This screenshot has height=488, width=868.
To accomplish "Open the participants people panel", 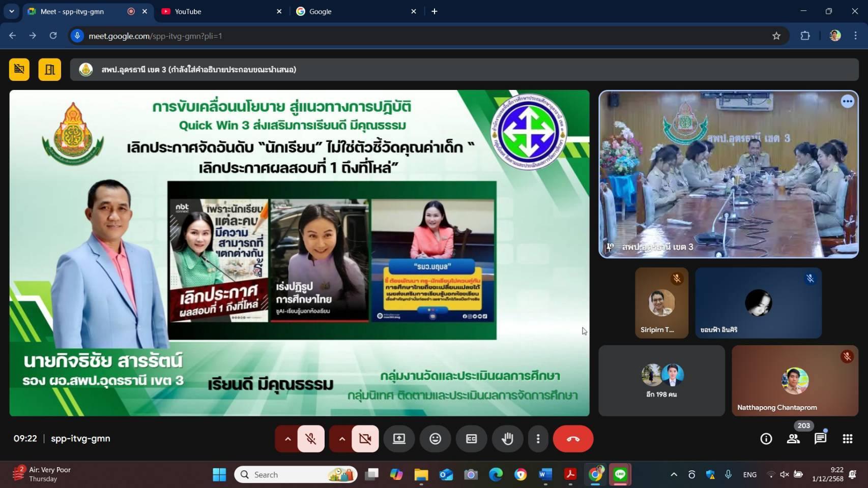I will tap(793, 439).
